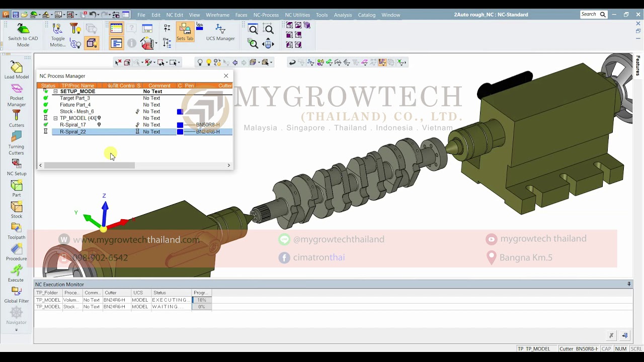Collapse the TP_MODEL tree node
This screenshot has height=362, width=644.
[x=55, y=118]
